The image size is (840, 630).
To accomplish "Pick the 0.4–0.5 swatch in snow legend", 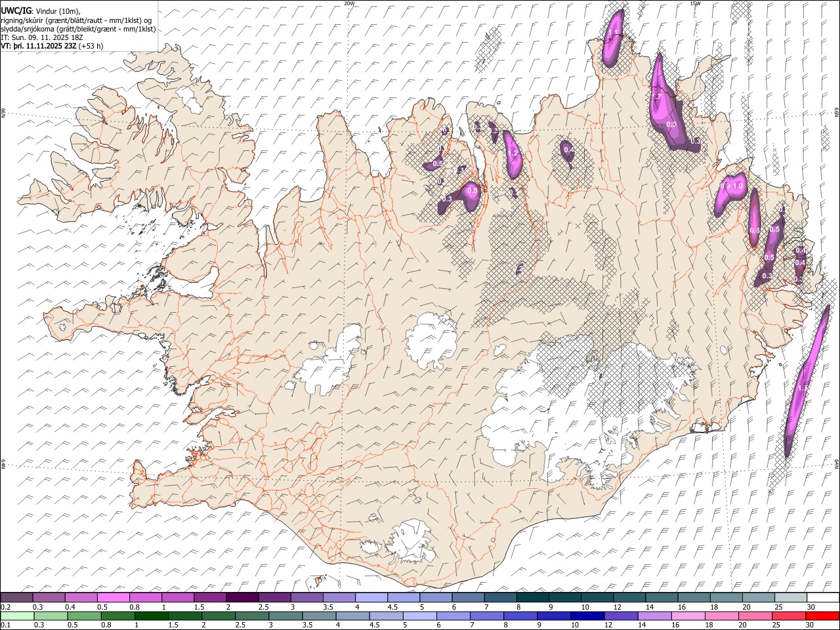I will coord(81,598).
